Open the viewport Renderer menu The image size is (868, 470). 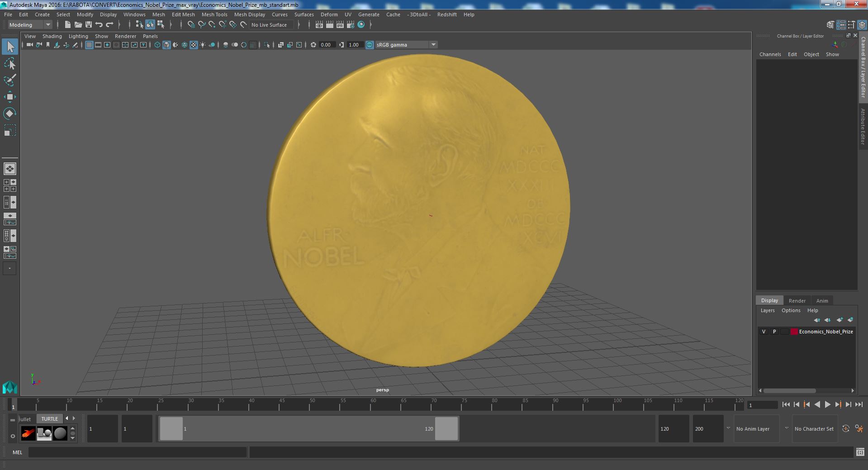click(x=125, y=36)
